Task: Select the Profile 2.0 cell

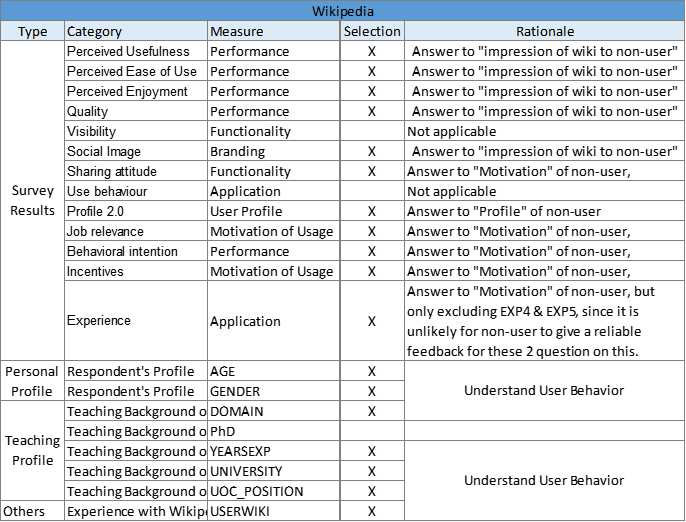Action: (x=136, y=211)
